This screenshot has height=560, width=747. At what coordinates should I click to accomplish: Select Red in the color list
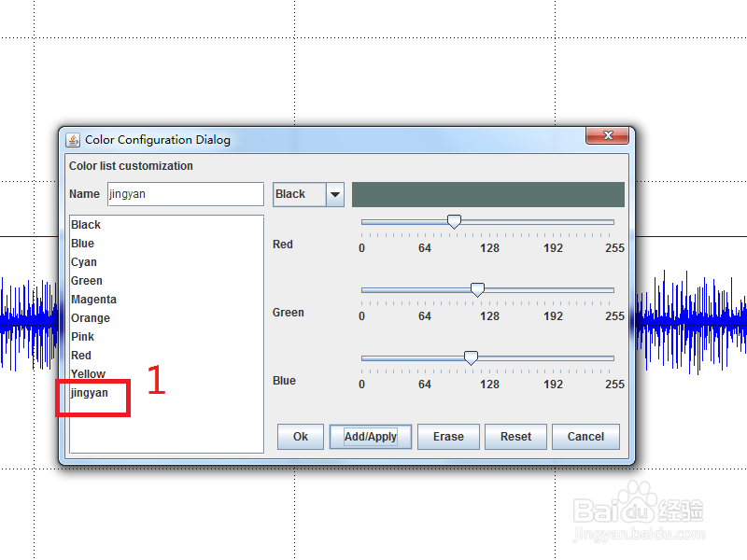click(x=166, y=355)
